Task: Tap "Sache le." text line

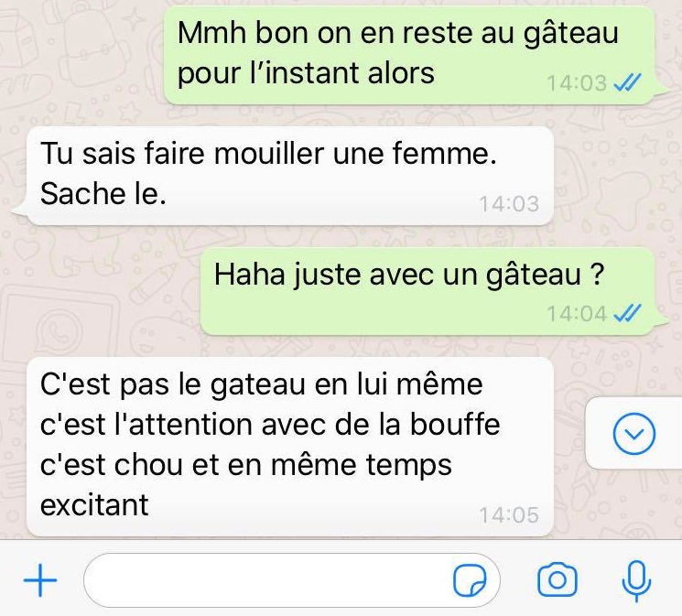Action: (x=103, y=193)
